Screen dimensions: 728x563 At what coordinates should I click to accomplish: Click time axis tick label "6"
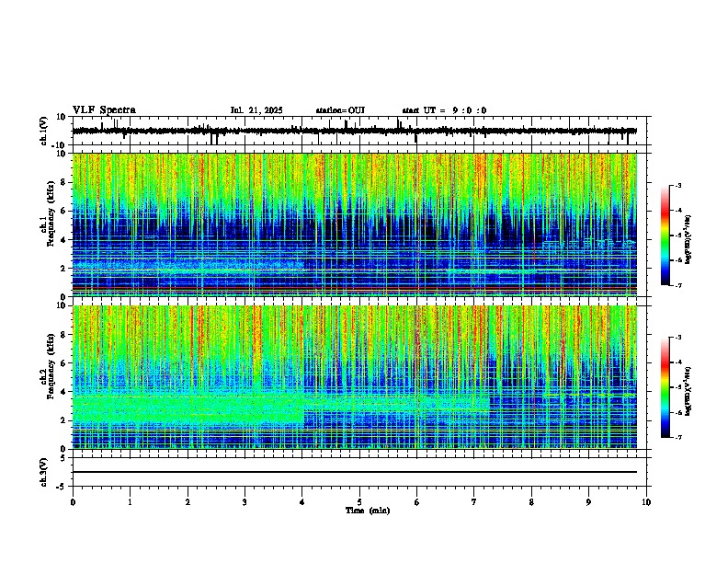click(x=417, y=502)
